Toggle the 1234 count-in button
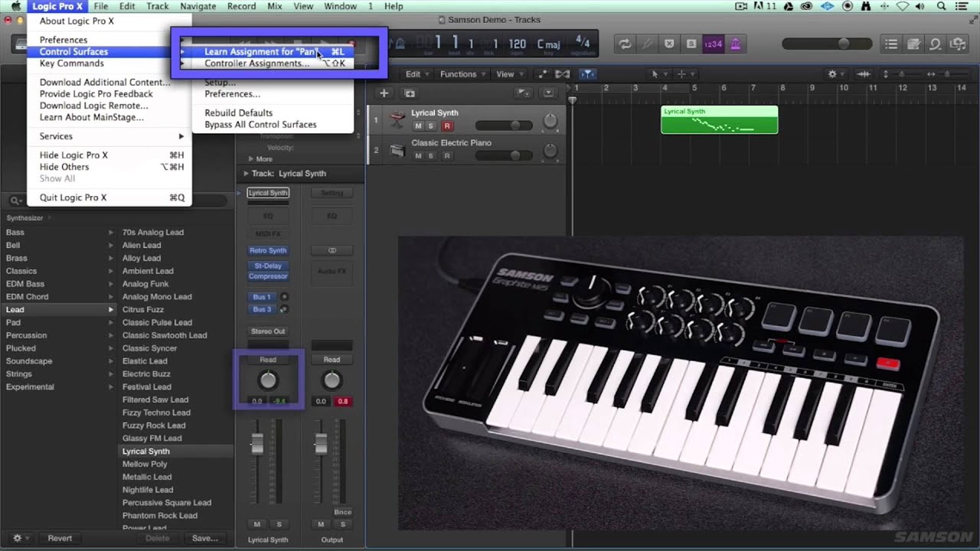 point(713,44)
